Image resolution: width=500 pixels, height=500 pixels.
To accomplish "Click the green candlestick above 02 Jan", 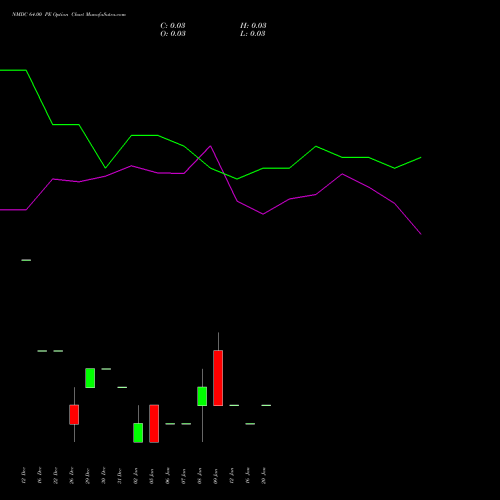I will tap(138, 433).
